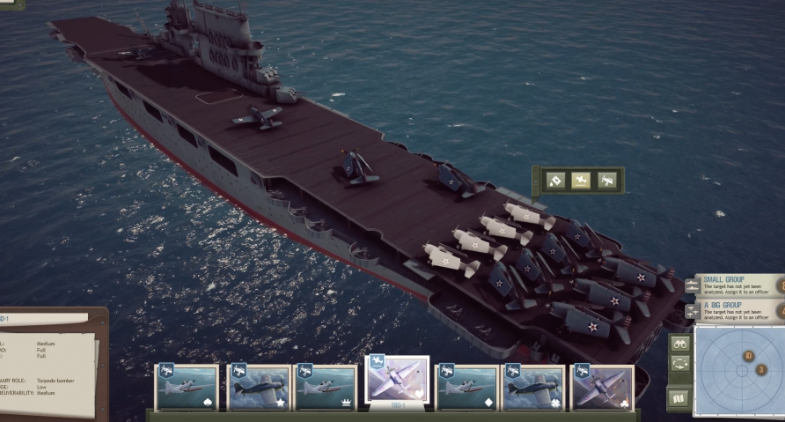
Task: Select the squadron card with star symbol
Action: (258, 387)
